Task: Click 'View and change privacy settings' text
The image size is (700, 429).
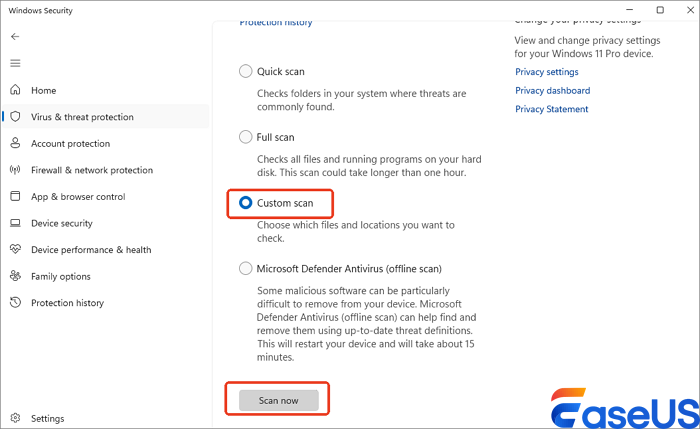Action: (587, 47)
